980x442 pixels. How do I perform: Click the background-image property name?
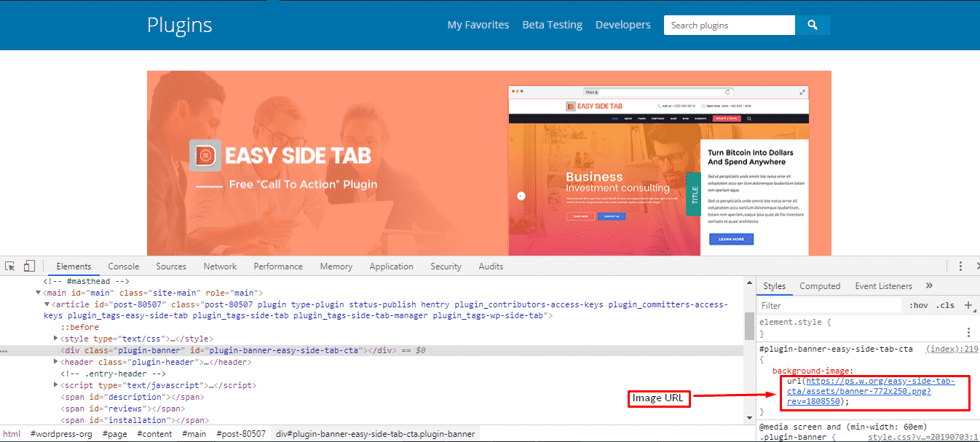(811, 371)
